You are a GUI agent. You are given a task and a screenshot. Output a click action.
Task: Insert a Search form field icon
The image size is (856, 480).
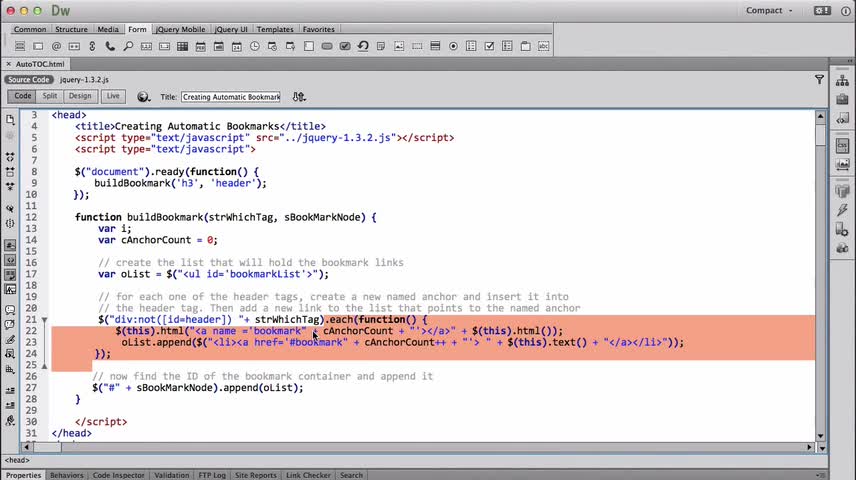pyautogui.click(x=128, y=46)
